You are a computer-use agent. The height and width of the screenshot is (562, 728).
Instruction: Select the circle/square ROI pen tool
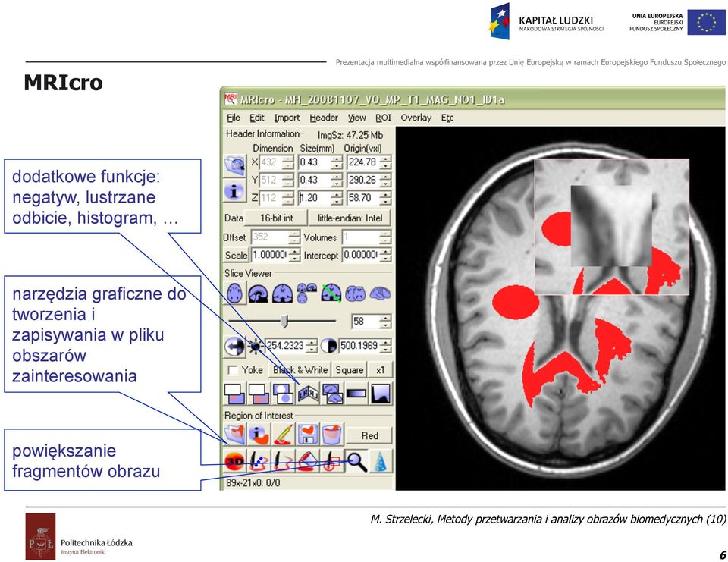pyautogui.click(x=332, y=461)
